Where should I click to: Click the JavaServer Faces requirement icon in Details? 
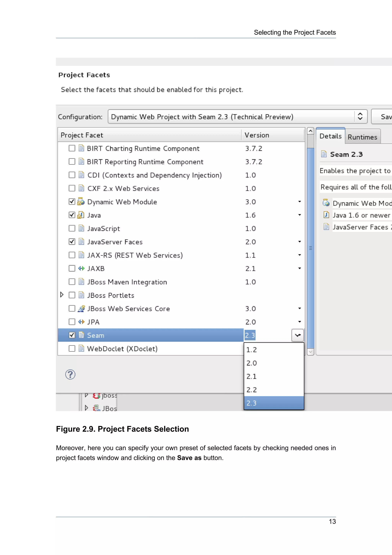tap(326, 227)
